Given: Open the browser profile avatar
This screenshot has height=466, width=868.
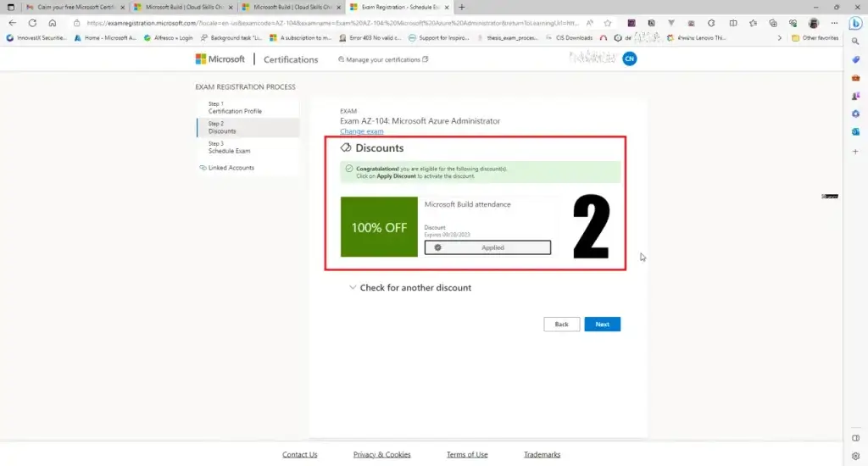Looking at the screenshot, I should [x=813, y=23].
